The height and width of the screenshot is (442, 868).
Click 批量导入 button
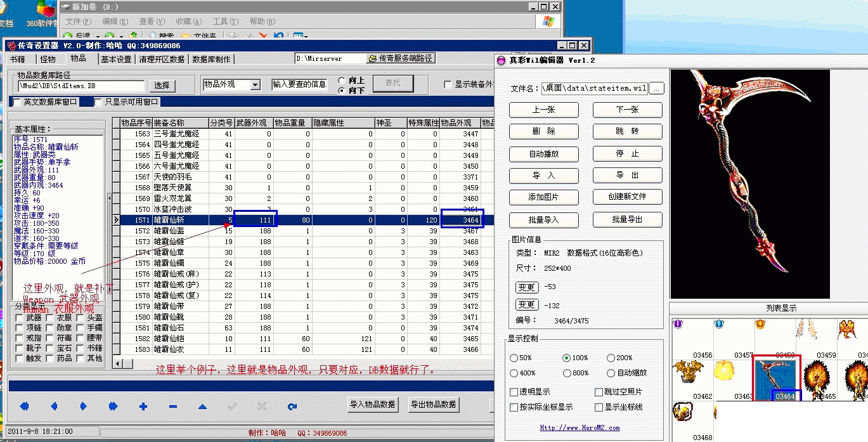543,219
